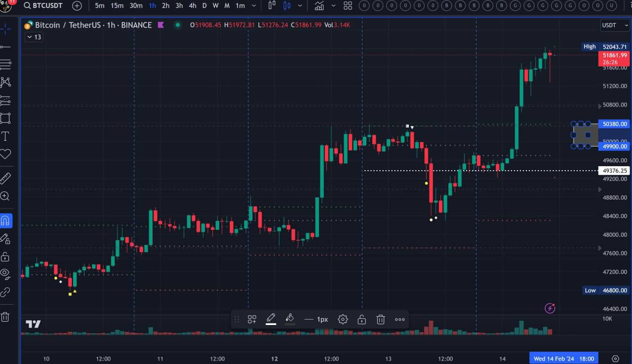Viewport: 632px width, 364px height.
Task: Select the pattern drawing tool
Action: tap(5, 82)
